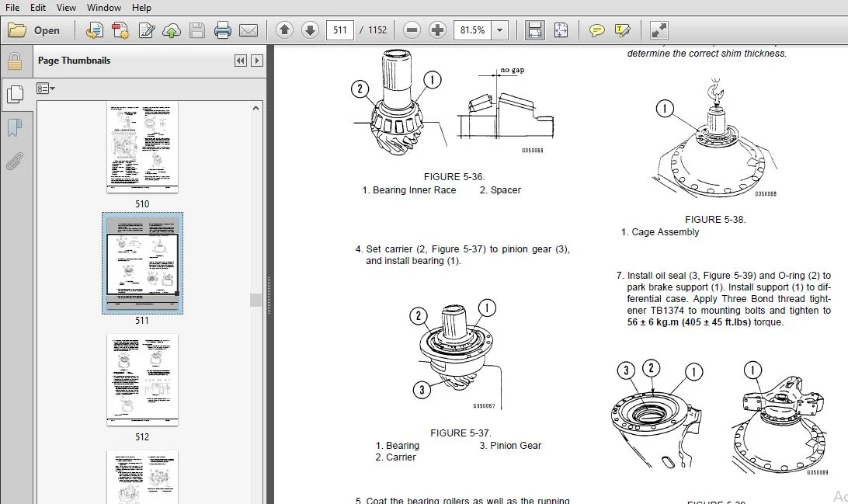Click the thumbnails panel scrollbar handle
Screen dimensions: 848x504
coord(255,300)
